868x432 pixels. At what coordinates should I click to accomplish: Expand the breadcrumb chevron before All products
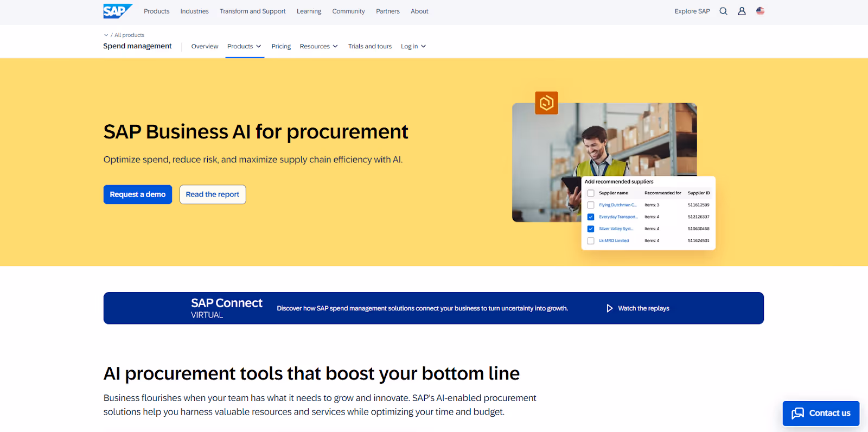pyautogui.click(x=106, y=35)
